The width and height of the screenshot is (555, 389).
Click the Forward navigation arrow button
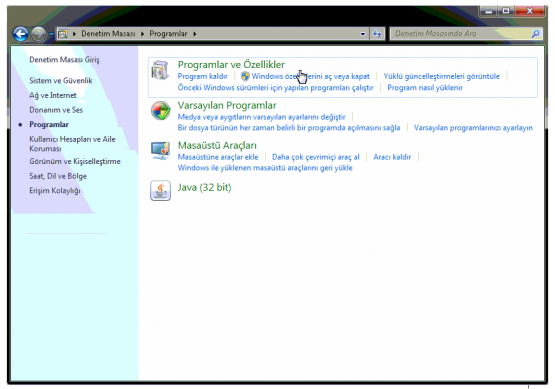(38, 34)
